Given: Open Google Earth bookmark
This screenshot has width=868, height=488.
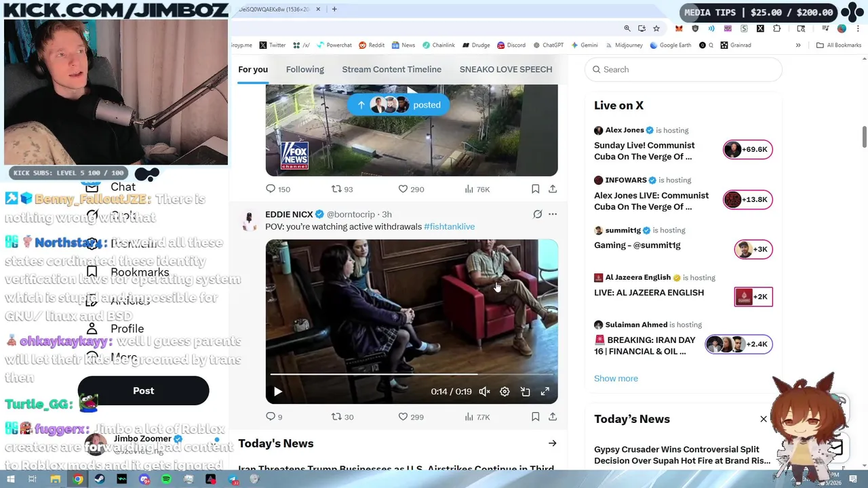Looking at the screenshot, I should (671, 45).
